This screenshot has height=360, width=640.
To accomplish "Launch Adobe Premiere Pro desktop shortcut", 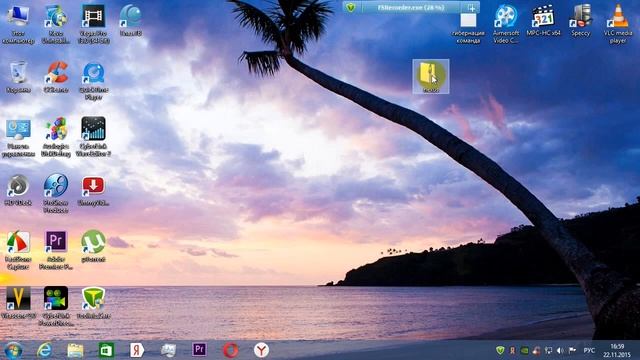I will click(56, 250).
